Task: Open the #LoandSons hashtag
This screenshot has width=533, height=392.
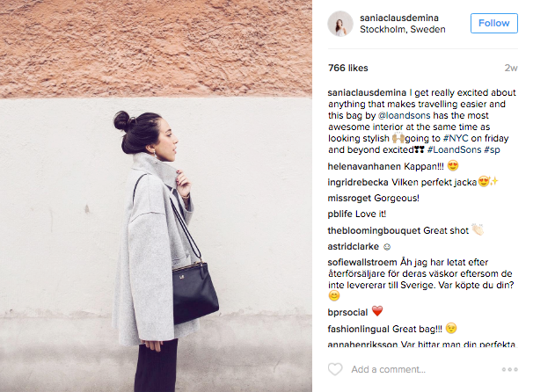Action: coord(454,149)
